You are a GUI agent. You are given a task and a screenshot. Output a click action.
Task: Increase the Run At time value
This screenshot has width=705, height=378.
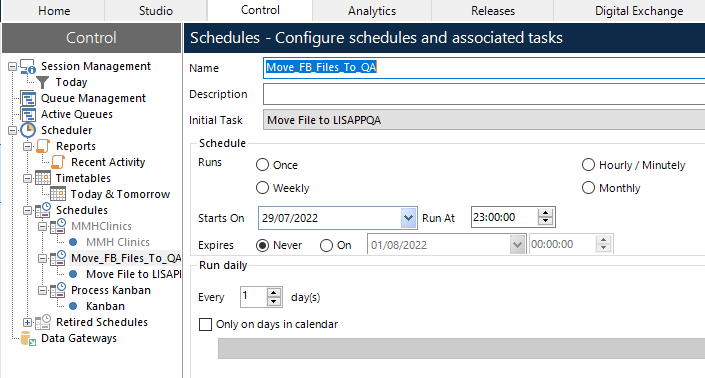pyautogui.click(x=545, y=213)
